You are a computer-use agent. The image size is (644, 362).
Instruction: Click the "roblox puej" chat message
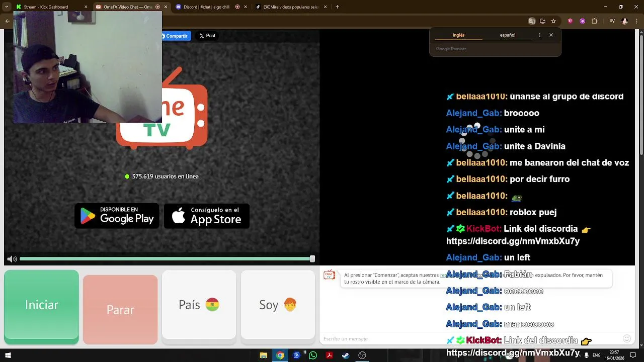(x=533, y=213)
